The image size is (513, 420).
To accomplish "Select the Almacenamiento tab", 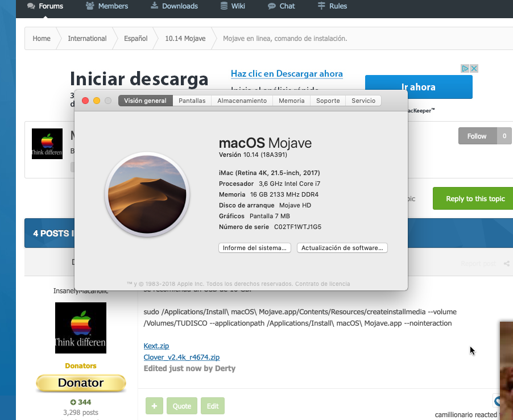I will [x=242, y=101].
